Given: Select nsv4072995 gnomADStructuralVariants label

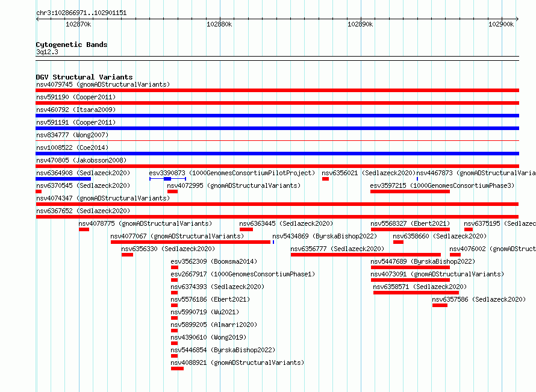Looking at the screenshot, I should 234,185.
